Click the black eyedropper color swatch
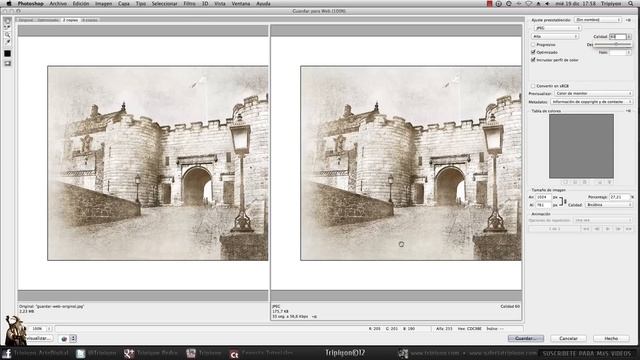Image resolution: width=640 pixels, height=360 pixels. click(x=7, y=53)
